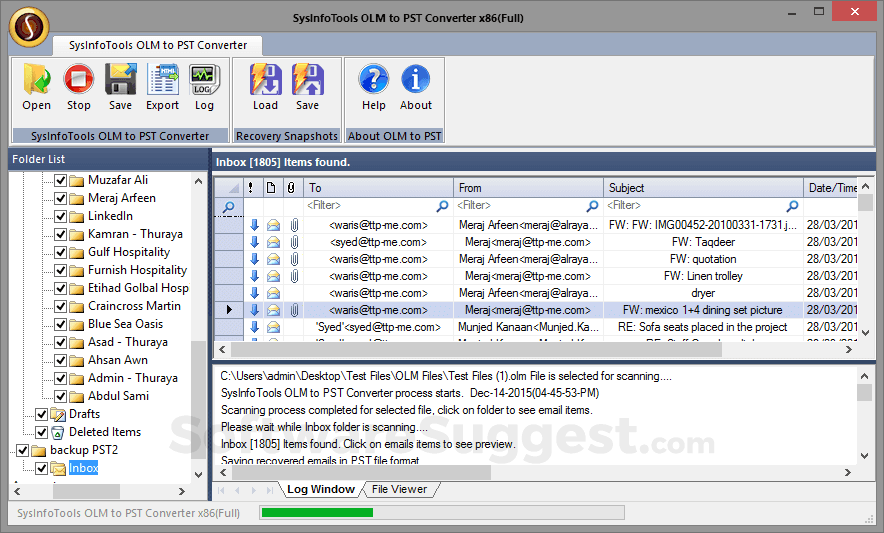
Task: Open the Help icon
Action: 374,81
